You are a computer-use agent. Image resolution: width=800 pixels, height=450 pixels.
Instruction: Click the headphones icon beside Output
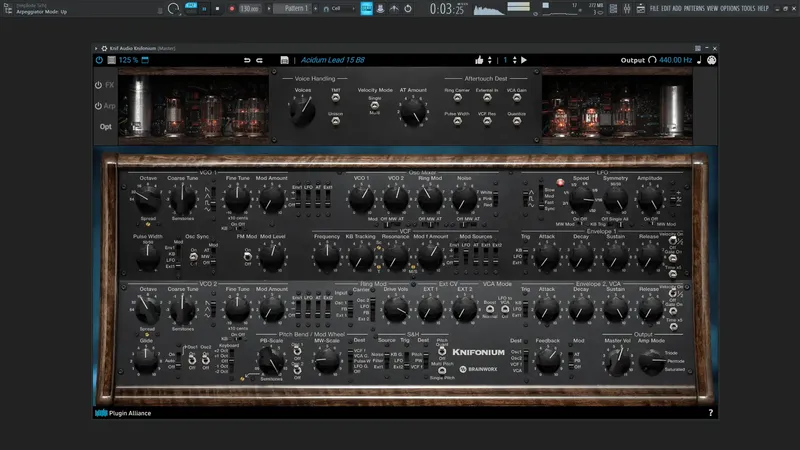[652, 60]
